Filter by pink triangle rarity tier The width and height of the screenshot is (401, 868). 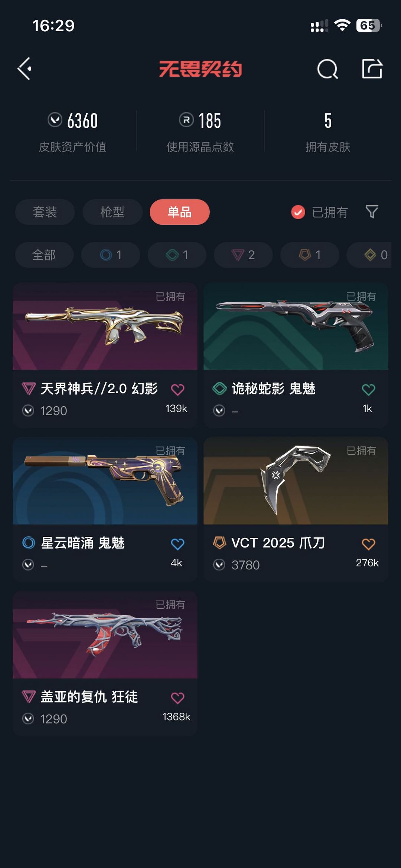[x=243, y=255]
